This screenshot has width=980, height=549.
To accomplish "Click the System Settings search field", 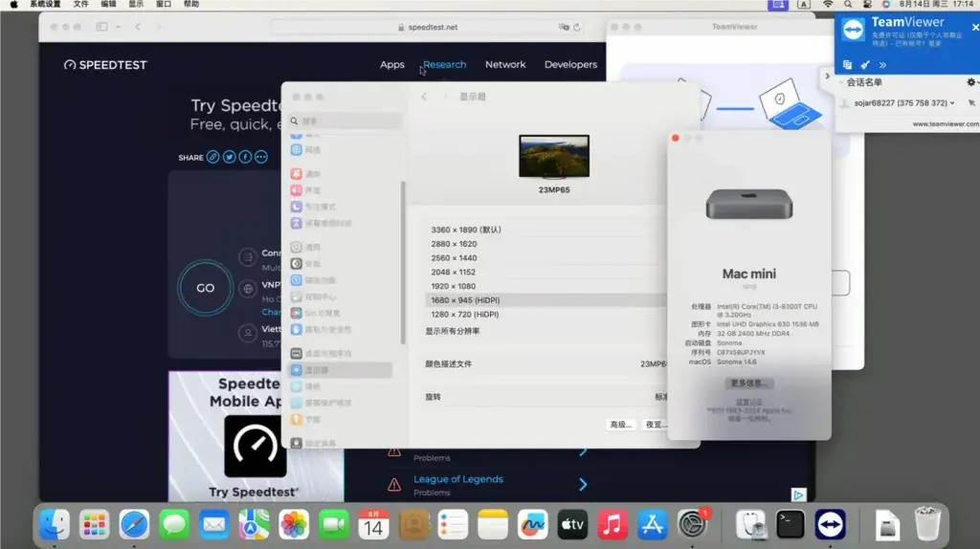I will [x=345, y=121].
